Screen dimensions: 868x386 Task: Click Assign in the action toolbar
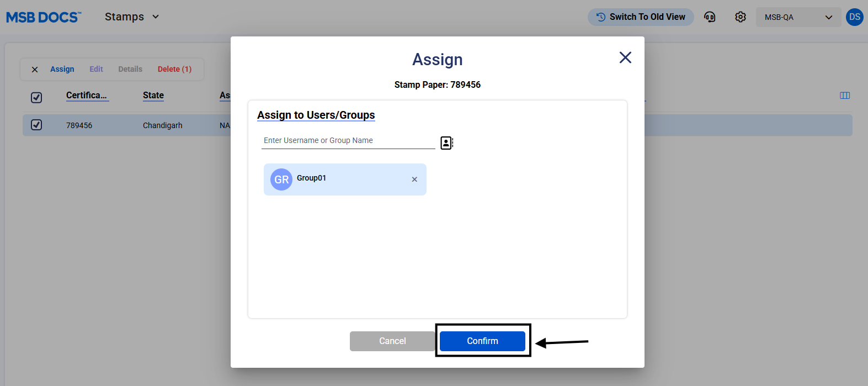62,69
